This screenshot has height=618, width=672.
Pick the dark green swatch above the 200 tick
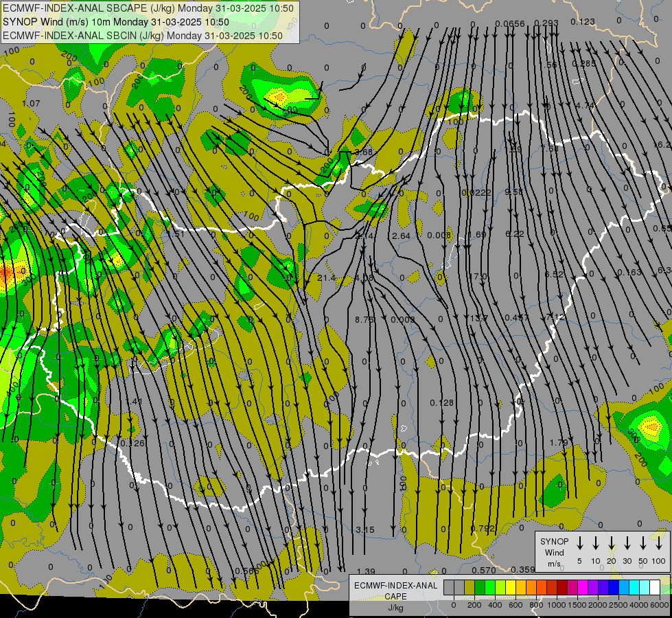point(480,587)
